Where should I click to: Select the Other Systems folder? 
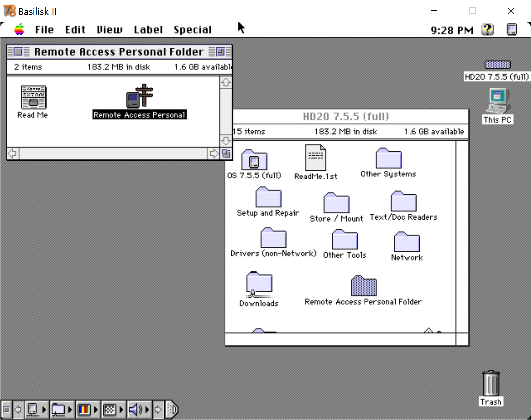click(x=388, y=158)
